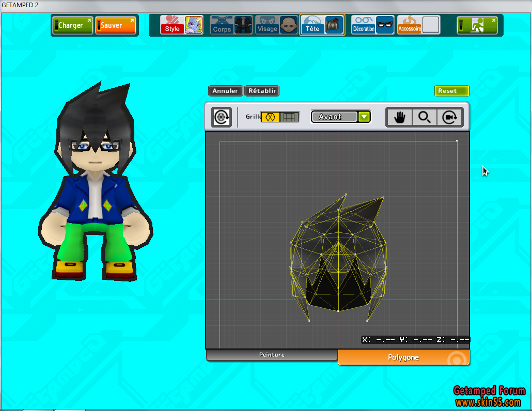
Task: Enable the square grid toggle
Action: 289,117
